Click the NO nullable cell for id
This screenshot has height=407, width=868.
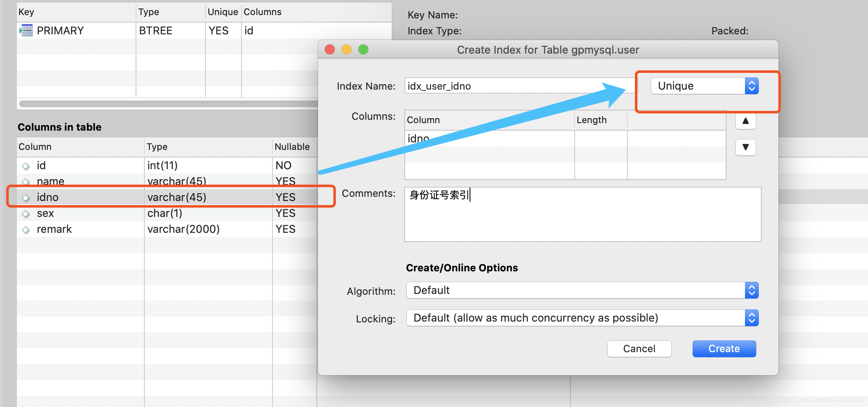pyautogui.click(x=294, y=165)
